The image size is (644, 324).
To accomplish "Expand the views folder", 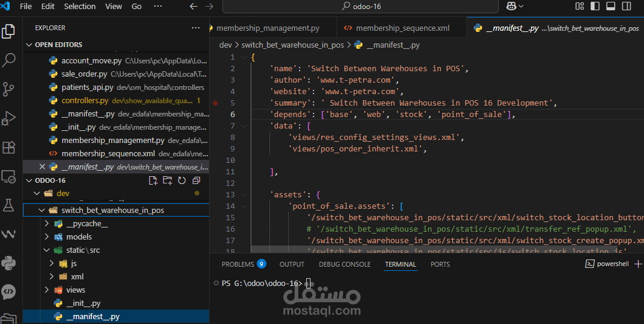I will pyautogui.click(x=47, y=290).
